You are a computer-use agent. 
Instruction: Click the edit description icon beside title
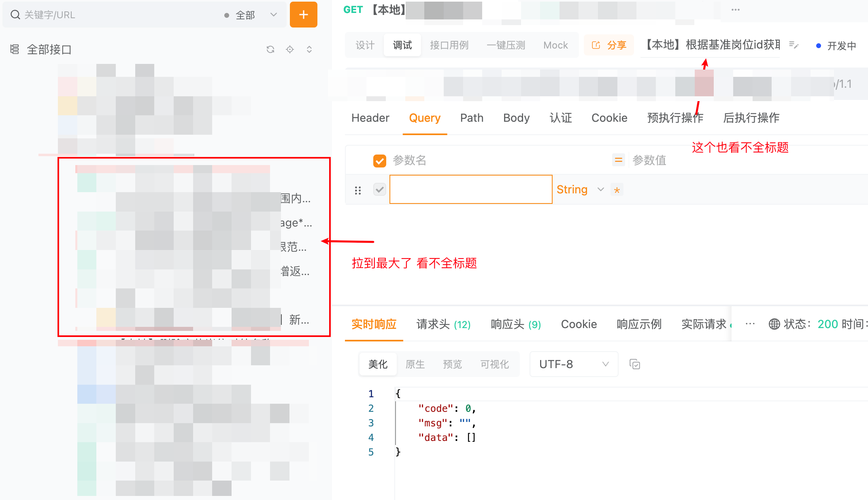click(794, 45)
